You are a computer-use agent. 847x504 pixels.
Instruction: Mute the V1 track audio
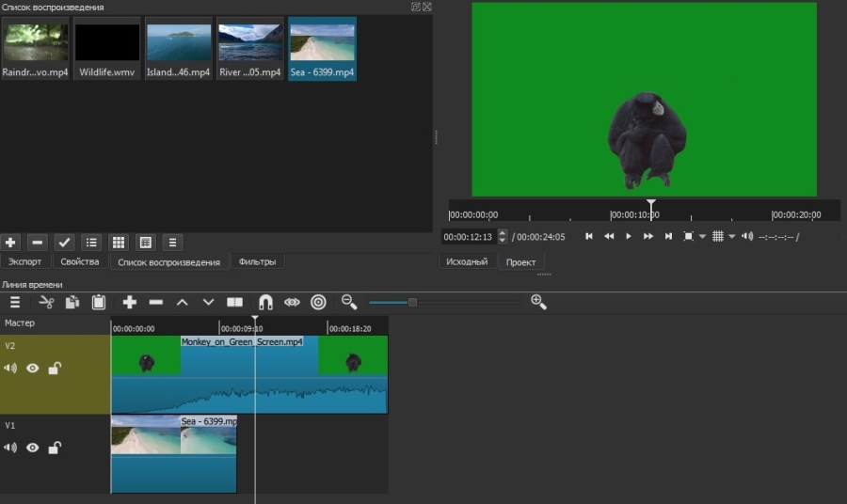click(10, 448)
